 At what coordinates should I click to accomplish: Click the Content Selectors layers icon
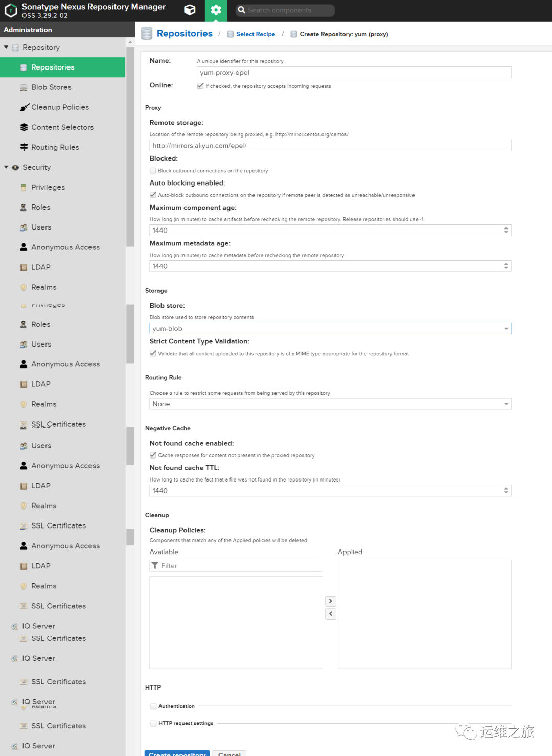[x=24, y=127]
